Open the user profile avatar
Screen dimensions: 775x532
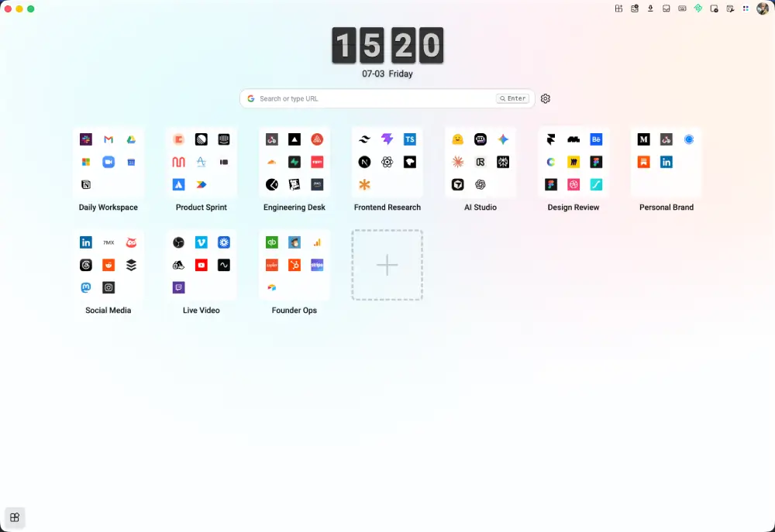tap(763, 9)
